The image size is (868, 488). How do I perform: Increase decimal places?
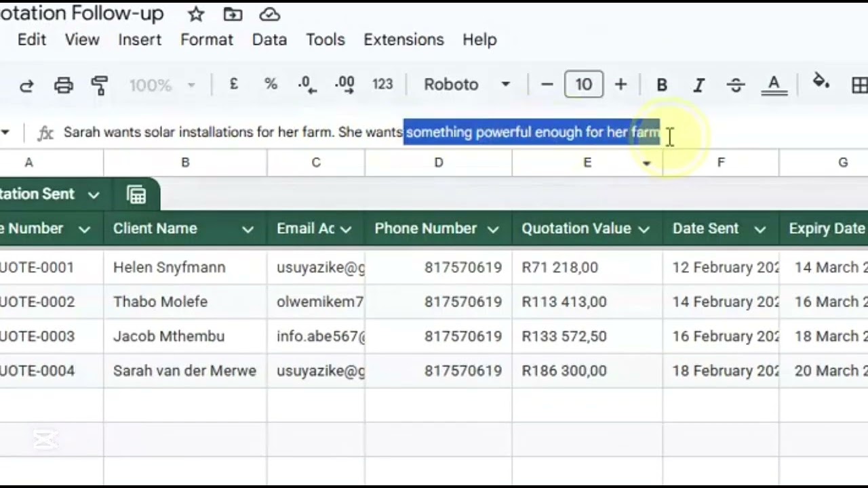point(344,84)
